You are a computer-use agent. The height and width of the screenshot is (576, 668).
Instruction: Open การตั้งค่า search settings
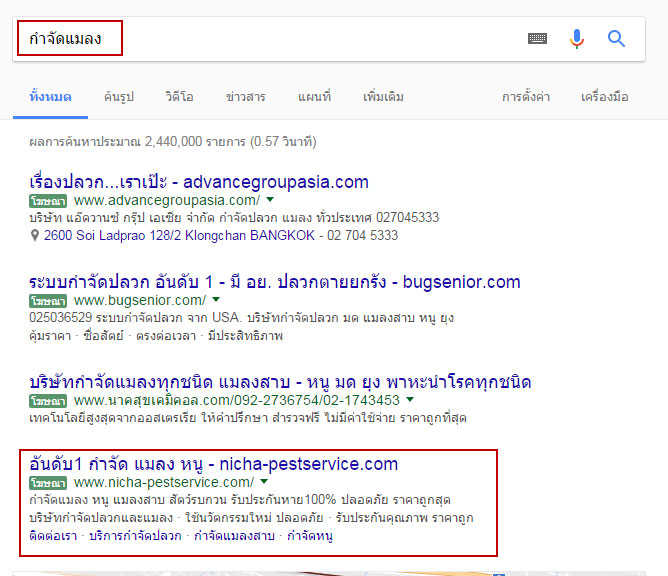(527, 97)
